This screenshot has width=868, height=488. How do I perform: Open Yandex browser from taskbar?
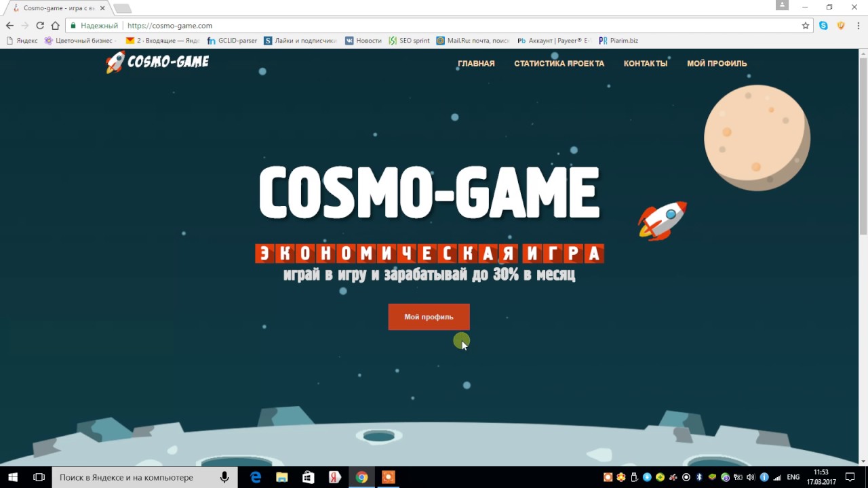(x=335, y=477)
